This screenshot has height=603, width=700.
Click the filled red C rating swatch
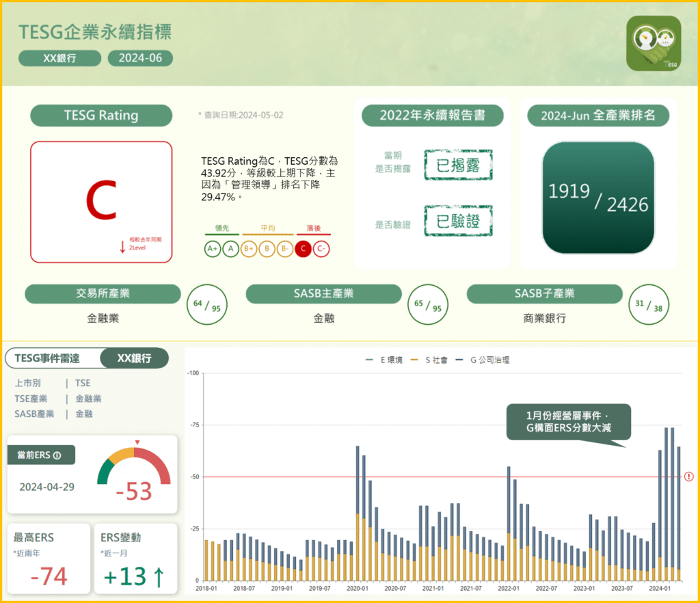[303, 249]
